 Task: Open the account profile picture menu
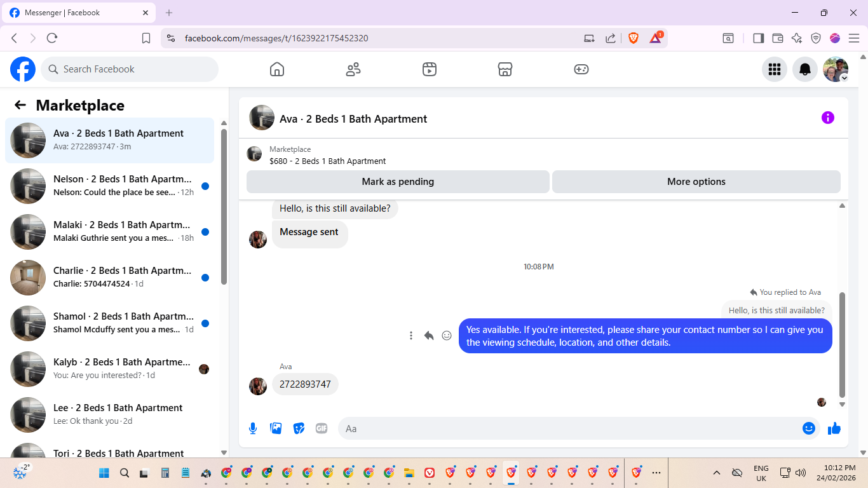[x=836, y=69]
